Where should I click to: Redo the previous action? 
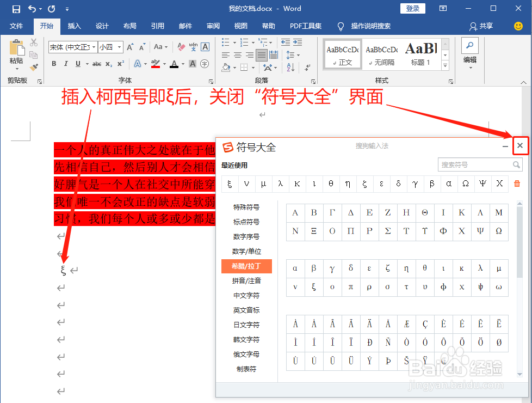pyautogui.click(x=52, y=9)
